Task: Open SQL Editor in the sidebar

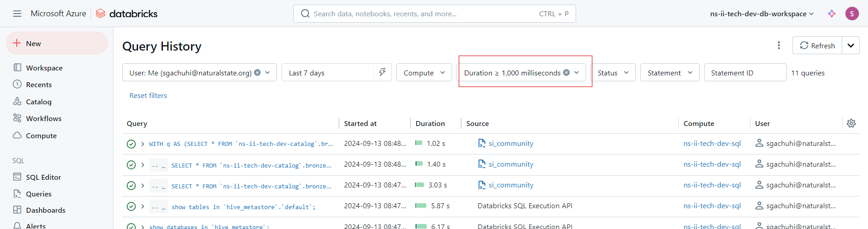Action: click(43, 177)
